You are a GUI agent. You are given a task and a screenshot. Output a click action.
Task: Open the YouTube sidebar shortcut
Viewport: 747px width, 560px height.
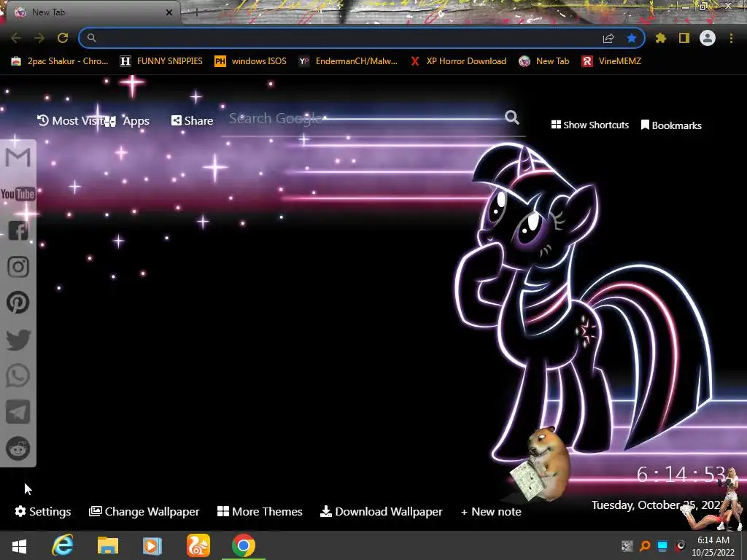click(18, 194)
